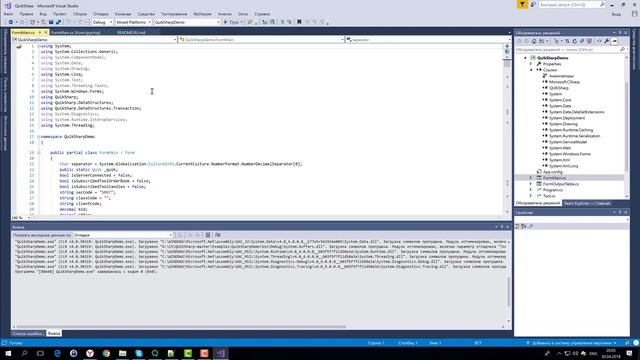Open the File Explorer taskbar icon
Image resolution: width=640 pixels, height=360 pixels.
coord(122,353)
